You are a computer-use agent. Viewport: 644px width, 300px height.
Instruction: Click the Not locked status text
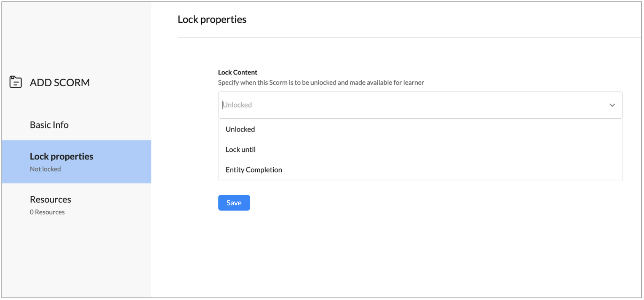[x=45, y=169]
